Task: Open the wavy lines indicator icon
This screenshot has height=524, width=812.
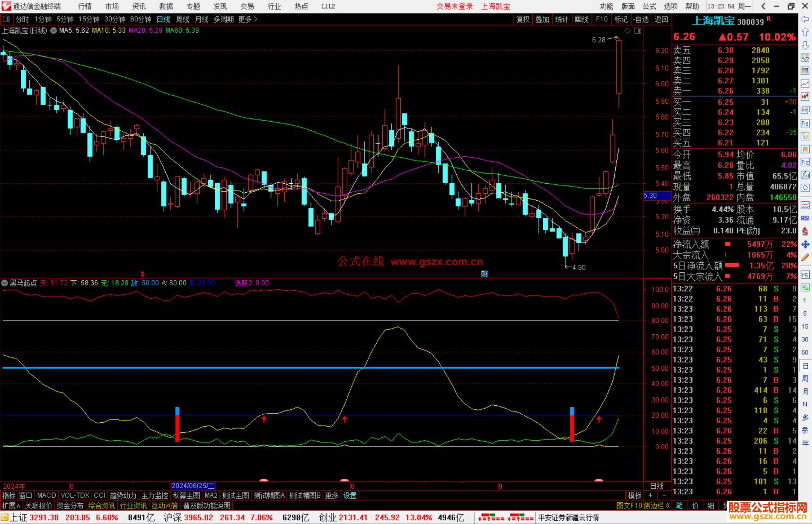Action: click(805, 205)
